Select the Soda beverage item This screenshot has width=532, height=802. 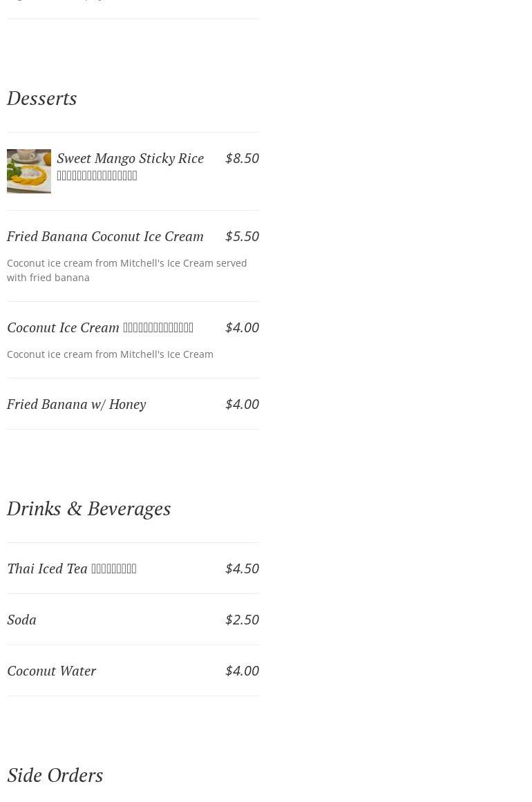tap(21, 620)
